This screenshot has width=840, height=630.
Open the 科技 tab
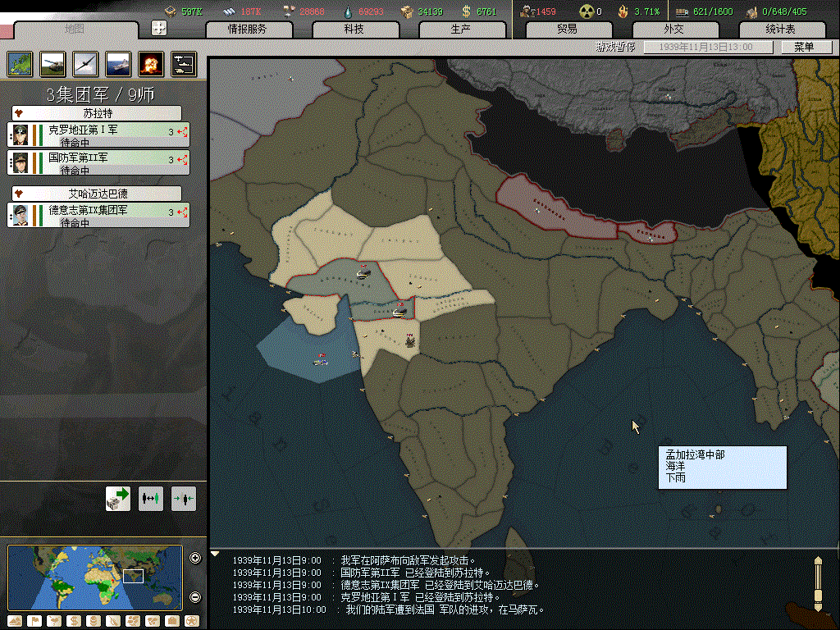pos(354,29)
